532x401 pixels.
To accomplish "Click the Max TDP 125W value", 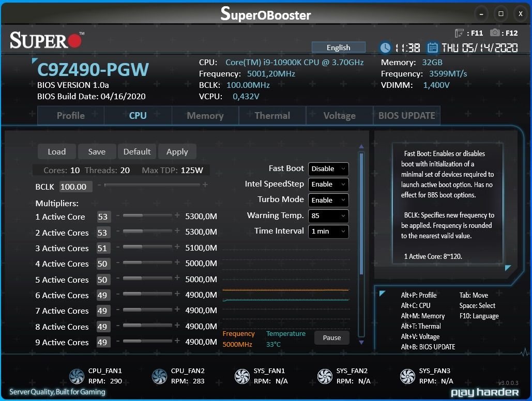I will pos(192,171).
